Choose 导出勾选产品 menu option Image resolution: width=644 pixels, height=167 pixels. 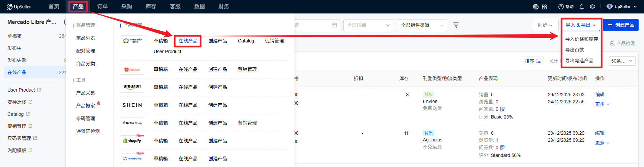[579, 61]
